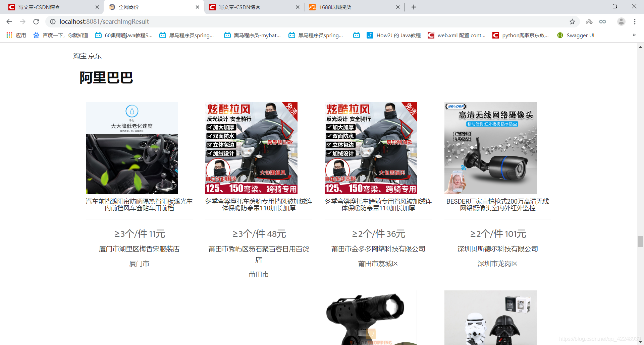Open the second 黑马程序员spring bookmark after mybat

(x=316, y=35)
